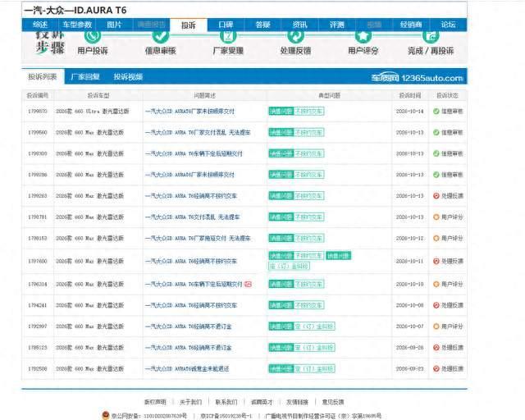The width and height of the screenshot is (525, 420).
Task: Open the 综述 overview tab
Action: pos(40,25)
